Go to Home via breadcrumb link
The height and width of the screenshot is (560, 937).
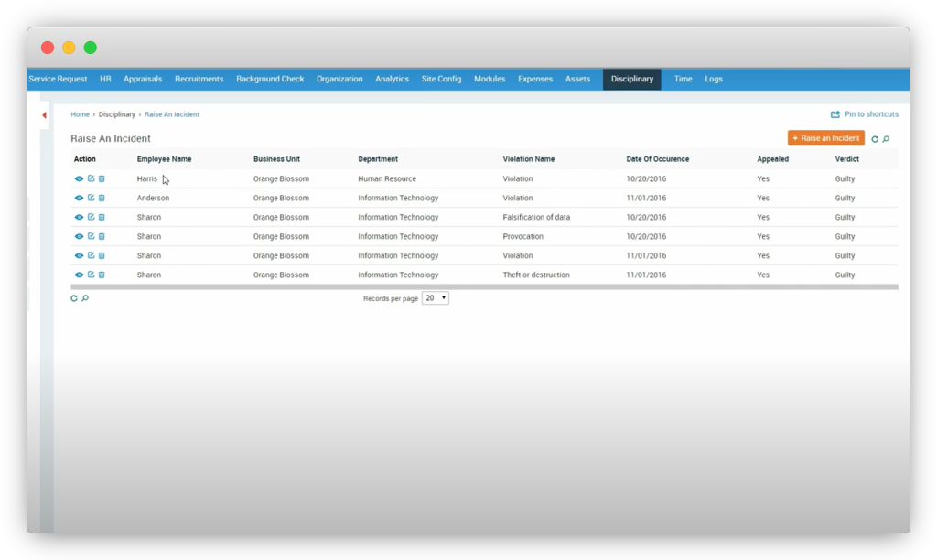click(80, 114)
